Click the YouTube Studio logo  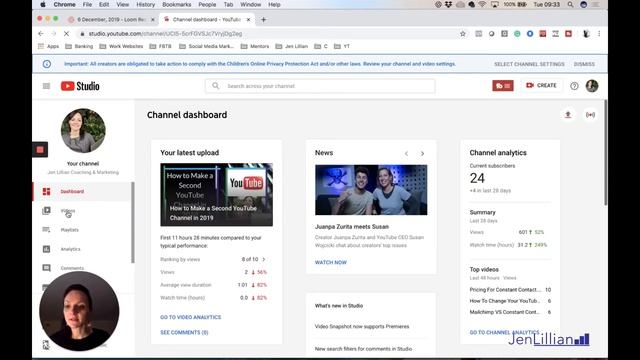point(80,86)
